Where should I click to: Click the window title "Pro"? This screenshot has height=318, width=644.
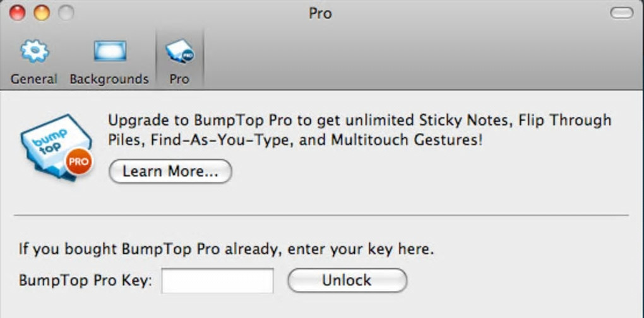(x=320, y=13)
